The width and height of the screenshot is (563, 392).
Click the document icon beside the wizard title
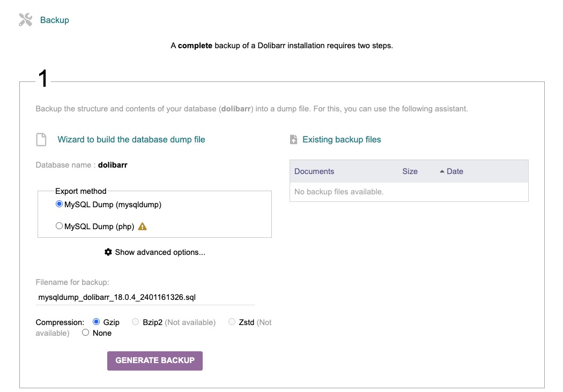[41, 139]
